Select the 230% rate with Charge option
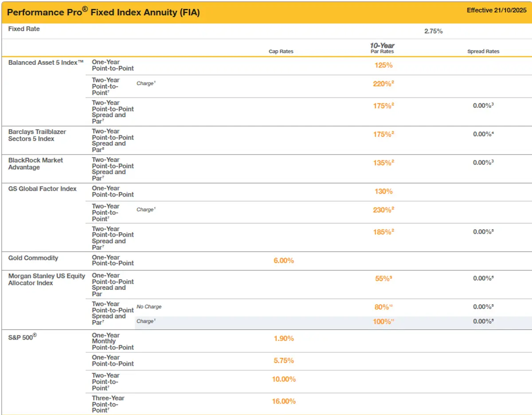532x415 pixels. tap(381, 210)
